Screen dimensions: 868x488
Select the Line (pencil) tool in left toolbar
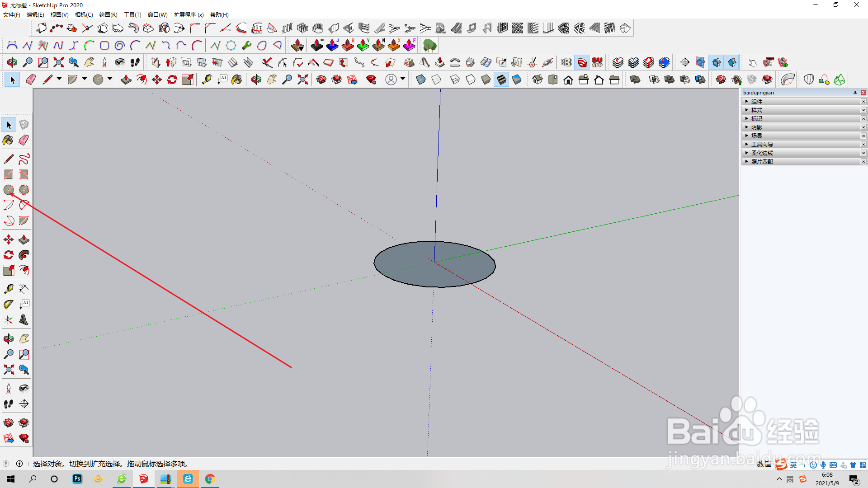pyautogui.click(x=9, y=159)
